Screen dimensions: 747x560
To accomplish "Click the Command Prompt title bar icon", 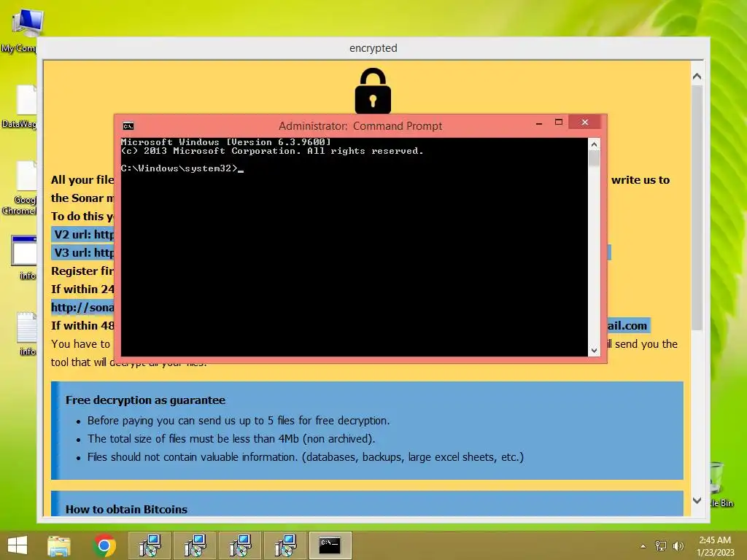I will 128,126.
